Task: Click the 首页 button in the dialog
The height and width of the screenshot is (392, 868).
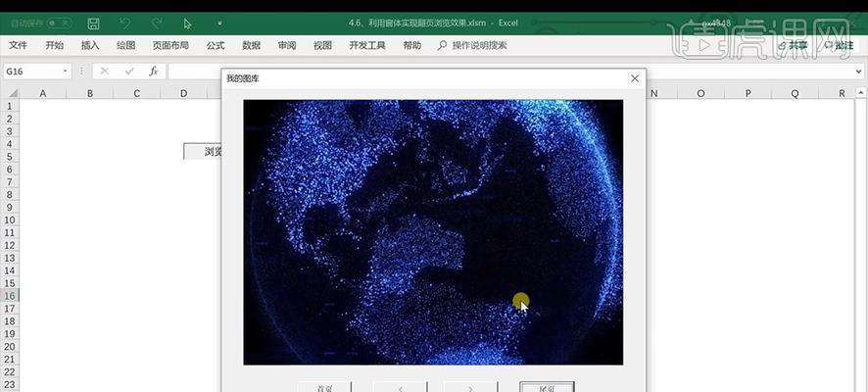Action: (324, 386)
